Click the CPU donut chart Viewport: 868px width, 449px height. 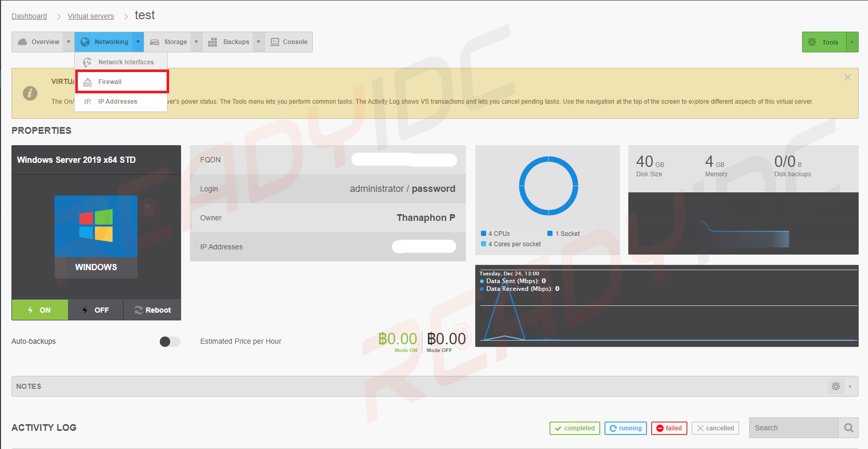[548, 186]
